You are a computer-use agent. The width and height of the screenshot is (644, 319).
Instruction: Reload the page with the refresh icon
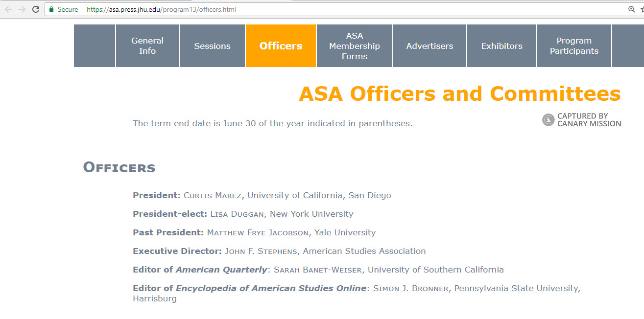tap(36, 9)
